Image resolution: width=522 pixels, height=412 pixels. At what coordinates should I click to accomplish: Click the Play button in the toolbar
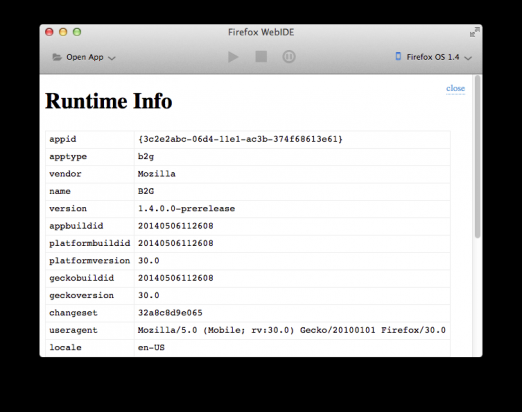point(233,57)
